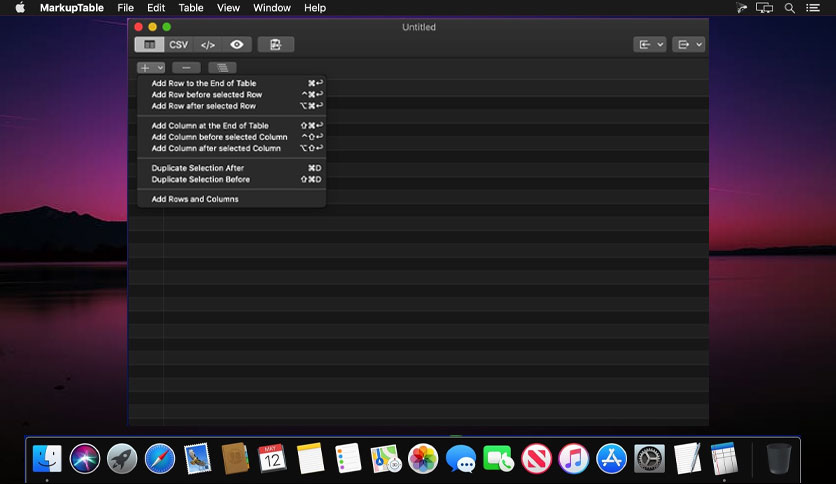Open Messages from the Dock
The width and height of the screenshot is (836, 484).
pyautogui.click(x=461, y=458)
